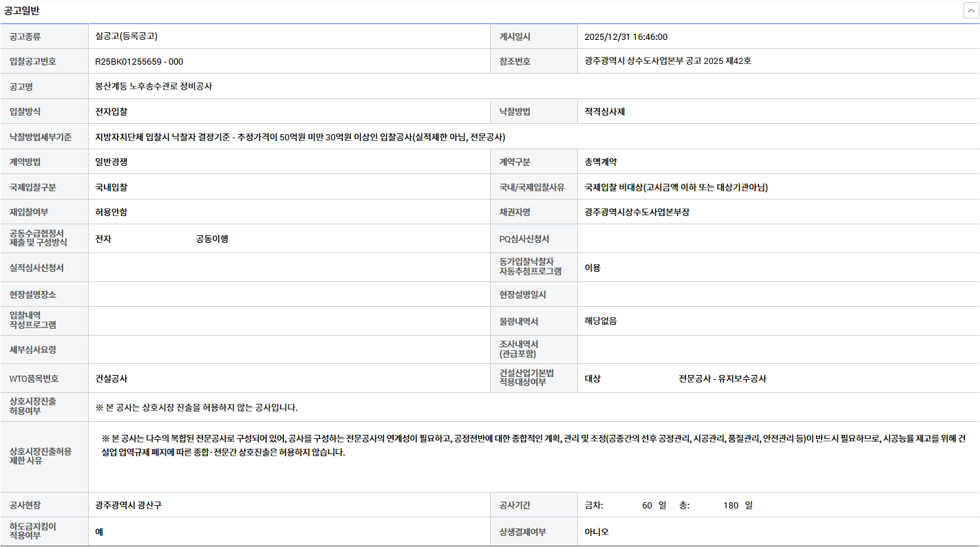Viewport: 980px width, 547px height.
Task: Collapse the 공고일반 section with the chevron
Action: (970, 10)
